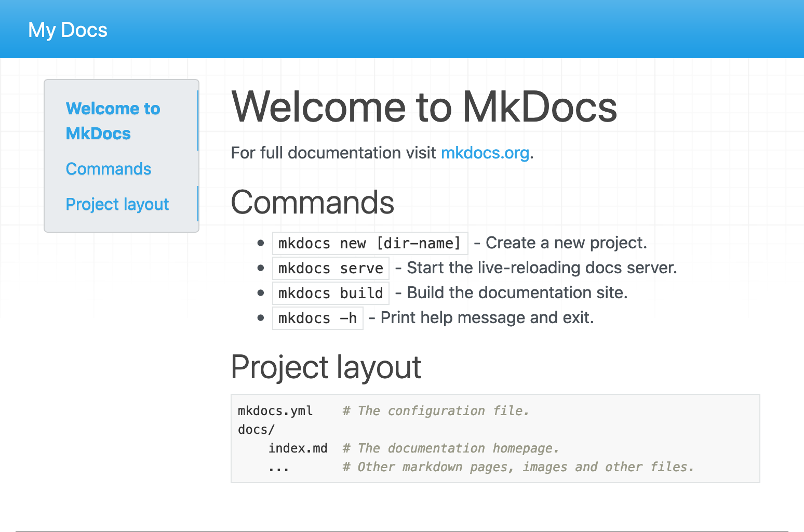Click 'For full documentation visit' sentence
This screenshot has width=804, height=532.
[x=333, y=153]
